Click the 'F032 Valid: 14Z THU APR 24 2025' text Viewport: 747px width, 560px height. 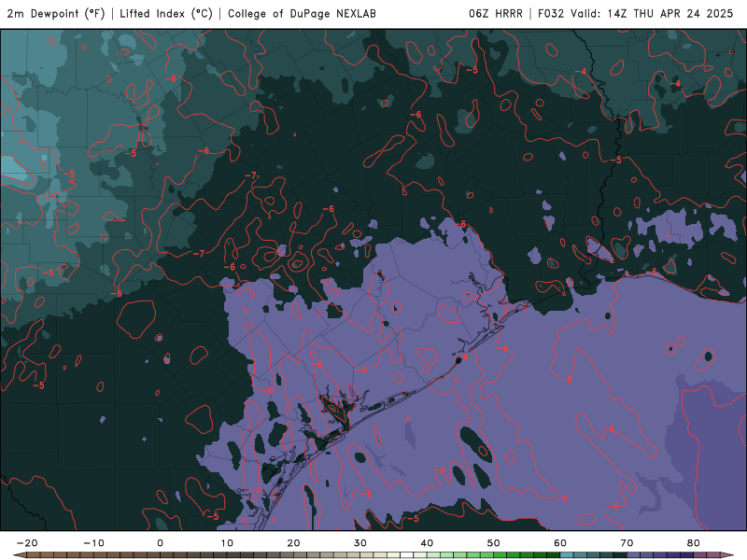point(636,13)
